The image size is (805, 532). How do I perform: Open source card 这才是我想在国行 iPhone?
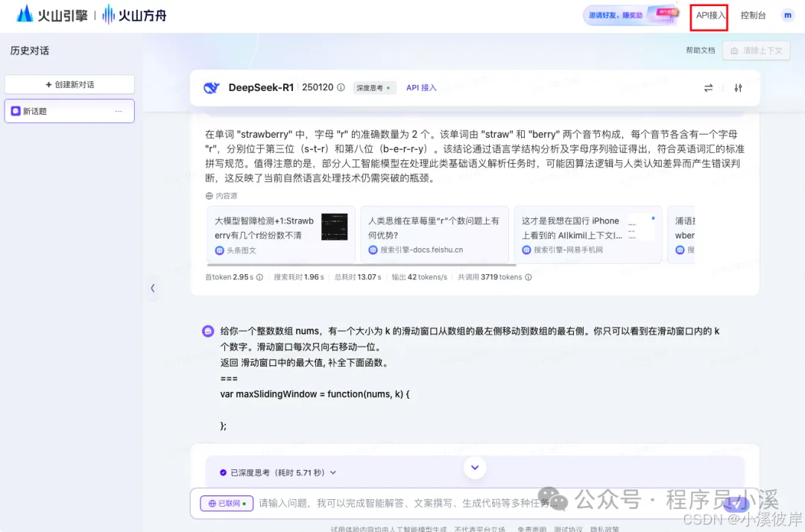tap(588, 235)
